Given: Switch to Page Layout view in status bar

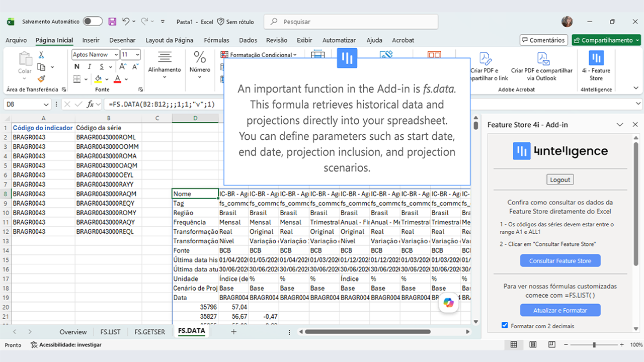Looking at the screenshot, I should pyautogui.click(x=533, y=345).
